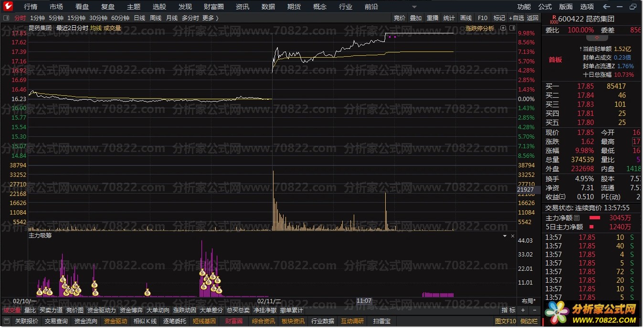Toggle the 侧边栏 sidebar button
The width and height of the screenshot is (644, 328).
[528, 321]
